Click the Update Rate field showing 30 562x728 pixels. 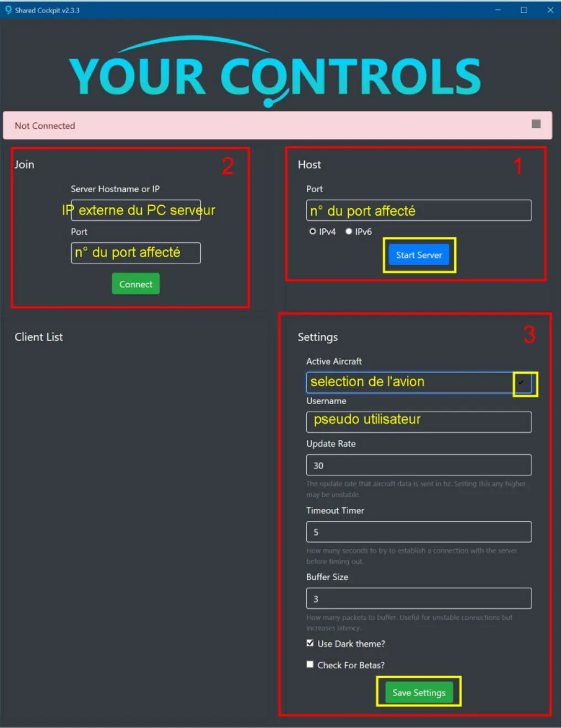coord(419,465)
